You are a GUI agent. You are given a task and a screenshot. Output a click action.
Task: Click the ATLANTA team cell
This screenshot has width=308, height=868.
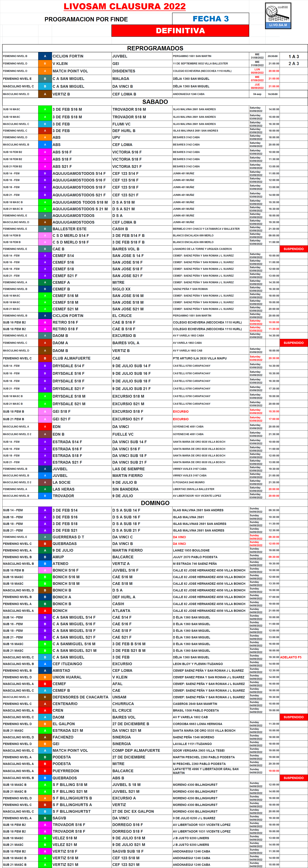click(x=142, y=611)
